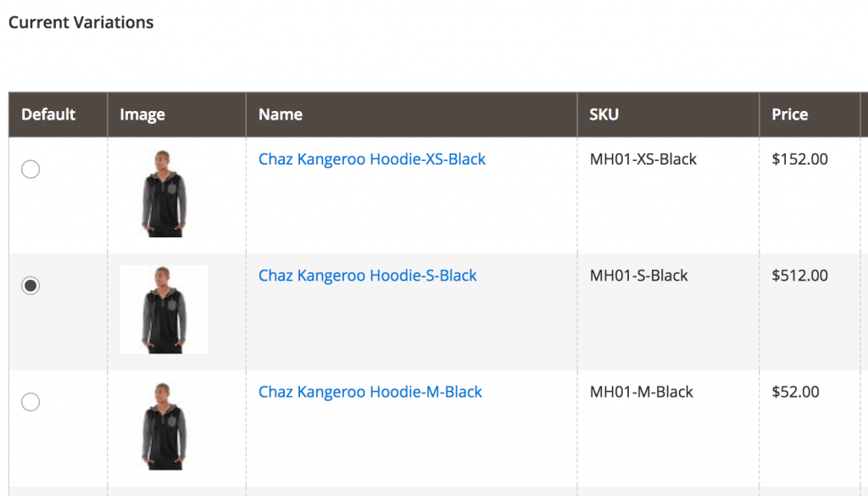Click the MH01-XS-Black SKU cell

click(x=643, y=159)
